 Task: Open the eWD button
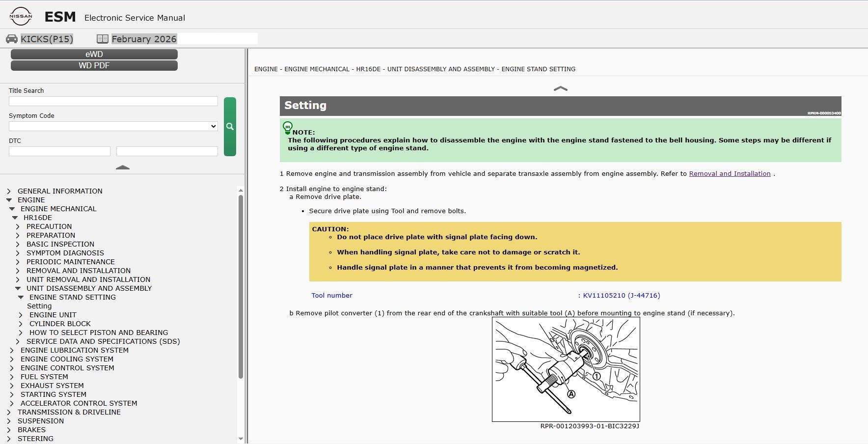(94, 54)
